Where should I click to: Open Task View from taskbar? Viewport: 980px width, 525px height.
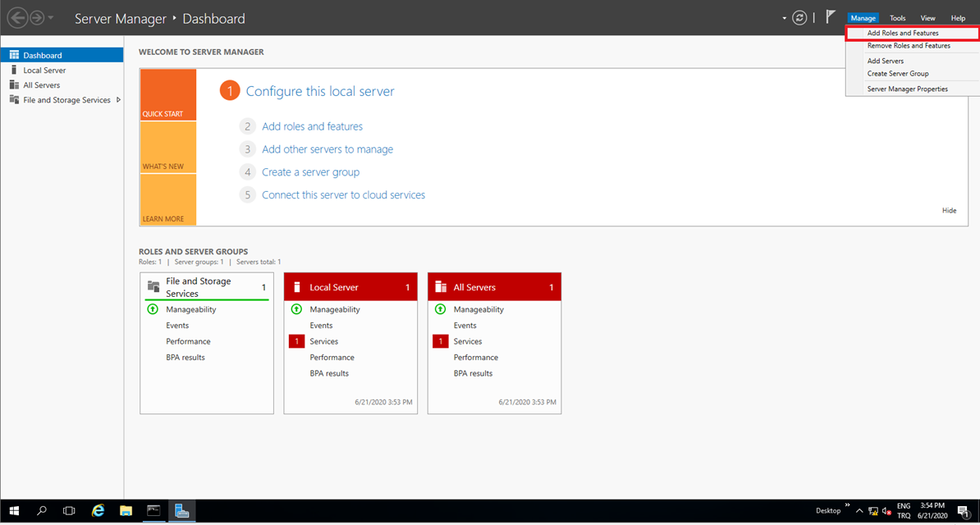70,510
